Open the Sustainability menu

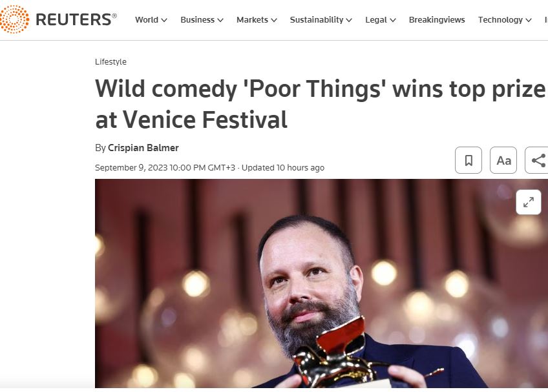pos(321,20)
